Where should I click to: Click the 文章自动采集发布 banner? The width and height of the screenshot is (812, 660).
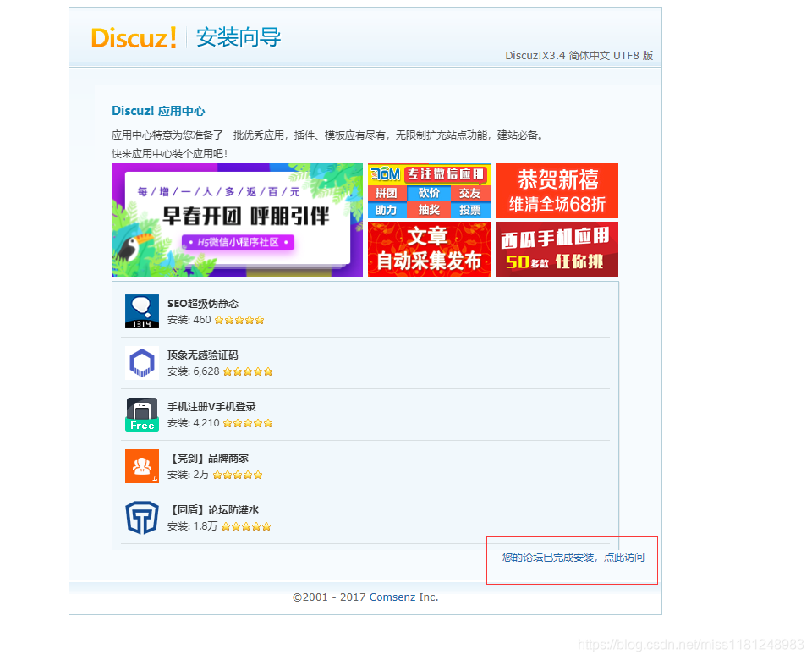(429, 249)
